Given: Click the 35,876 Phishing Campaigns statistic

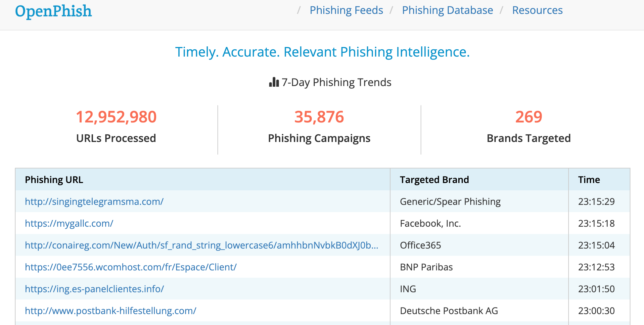Looking at the screenshot, I should click(x=319, y=117).
